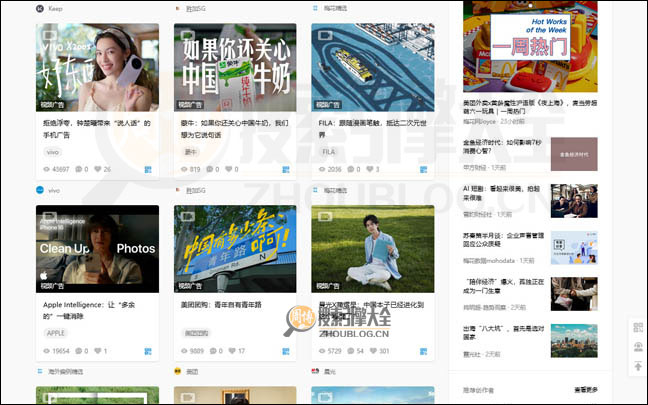Click the see-more link at sidebar bottom
The height and width of the screenshot is (405, 648).
coord(586,390)
